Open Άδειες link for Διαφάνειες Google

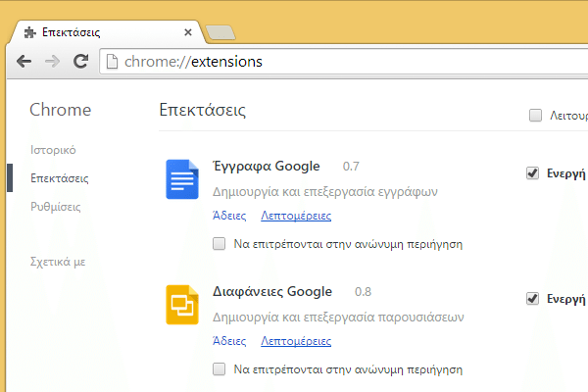click(229, 341)
